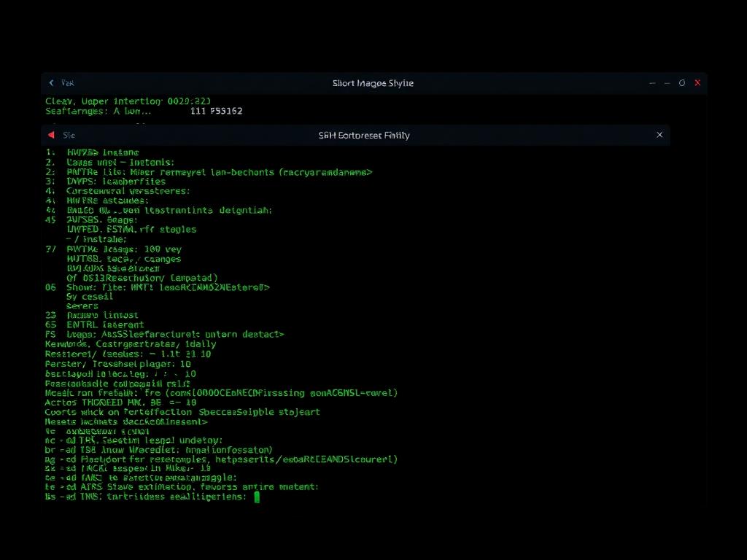Click the line ending 'caanges'
Screen dimensions: 747x560
[124, 259]
